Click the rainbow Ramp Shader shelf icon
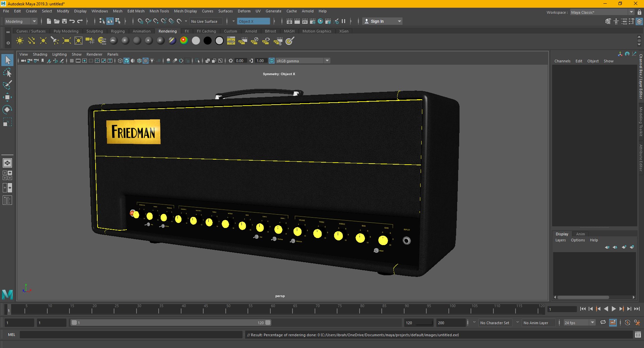The height and width of the screenshot is (348, 644). [184, 41]
